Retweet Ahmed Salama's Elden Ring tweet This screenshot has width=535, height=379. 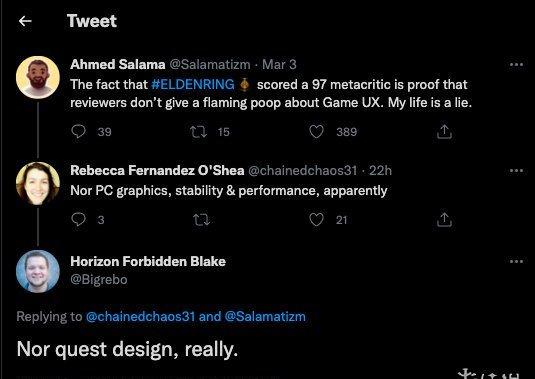[x=199, y=132]
